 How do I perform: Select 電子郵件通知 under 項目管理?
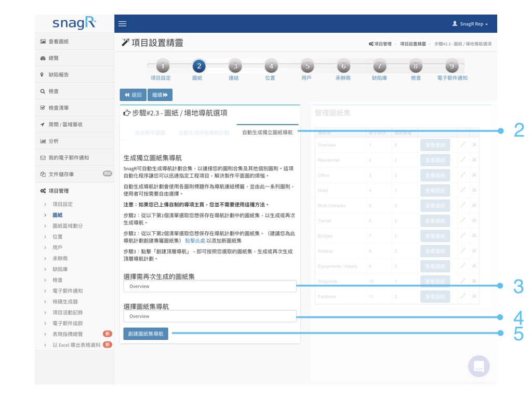tap(68, 291)
